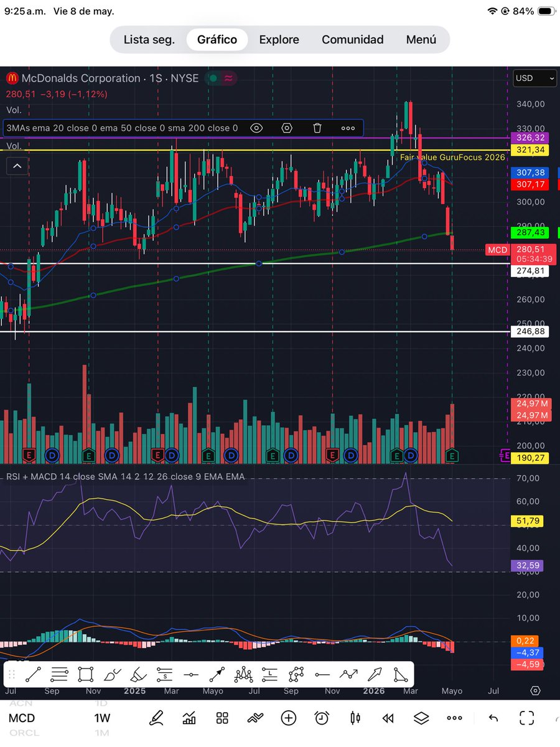Open 3MAs indicator settings hexagon icon

287,128
